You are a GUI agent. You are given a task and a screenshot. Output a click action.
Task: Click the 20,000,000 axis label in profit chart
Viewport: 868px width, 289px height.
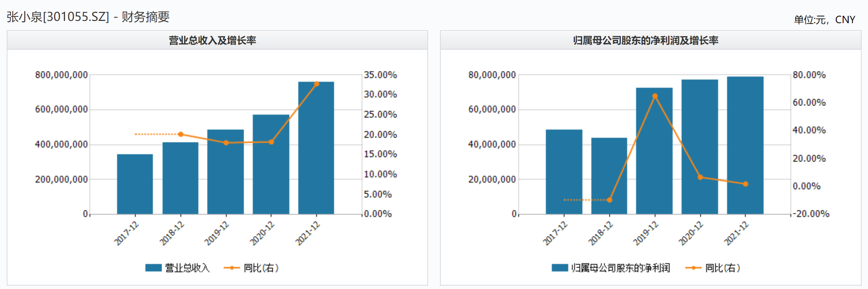(492, 179)
